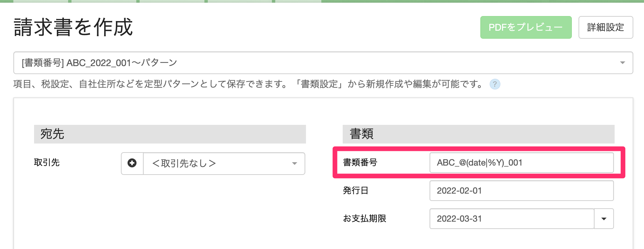644x249 pixels.
Task: Click the pattern description text mentioning 書類設定
Action: pyautogui.click(x=249, y=84)
